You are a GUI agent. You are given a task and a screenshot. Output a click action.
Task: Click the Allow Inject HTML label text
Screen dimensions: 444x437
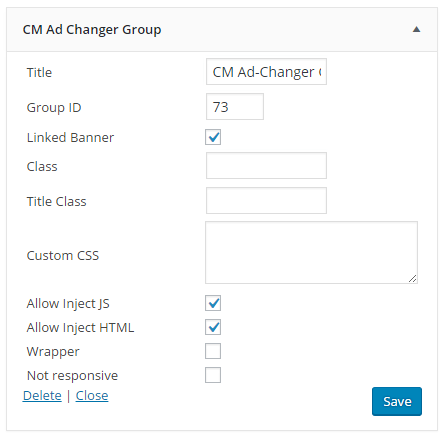click(80, 328)
